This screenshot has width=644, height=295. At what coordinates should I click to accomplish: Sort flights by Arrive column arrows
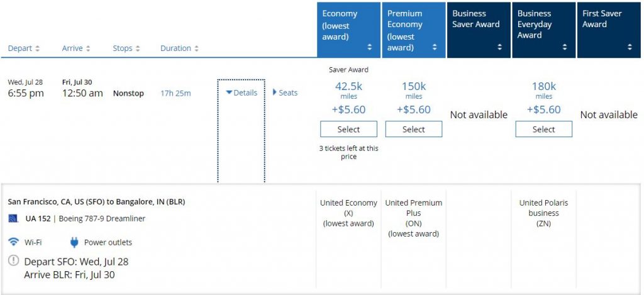(x=88, y=48)
